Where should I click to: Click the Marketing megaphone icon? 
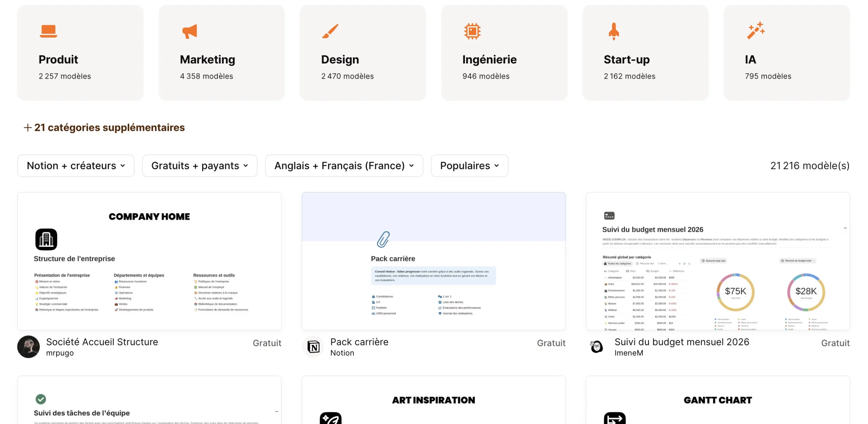(190, 31)
